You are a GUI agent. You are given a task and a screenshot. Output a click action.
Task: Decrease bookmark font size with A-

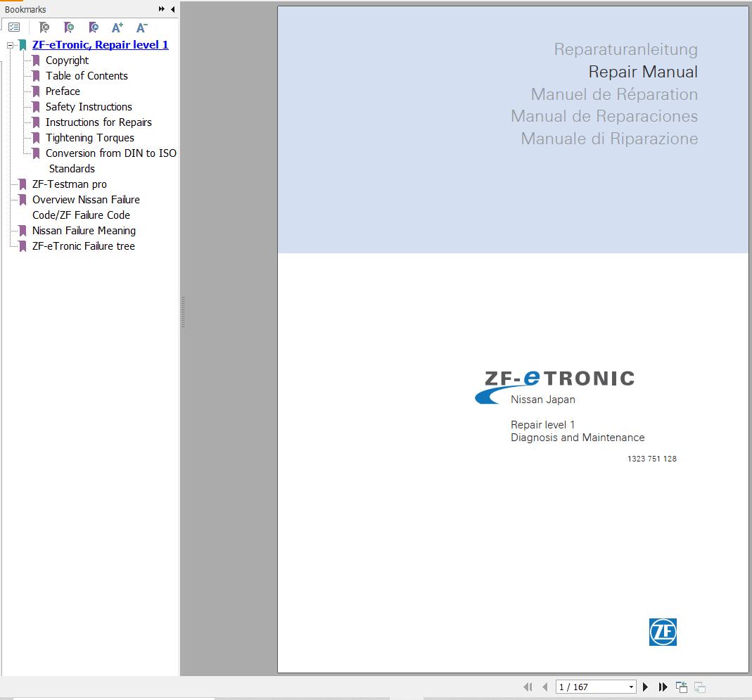click(x=141, y=28)
